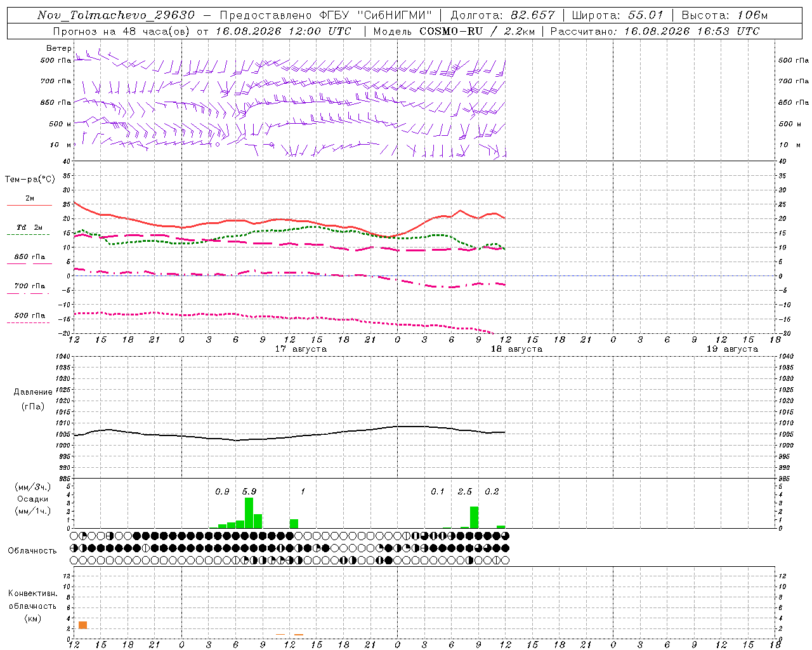Image resolution: width=812 pixels, height=650 pixels.
Task: Click the 18 августа date label
Action: pyautogui.click(x=516, y=349)
